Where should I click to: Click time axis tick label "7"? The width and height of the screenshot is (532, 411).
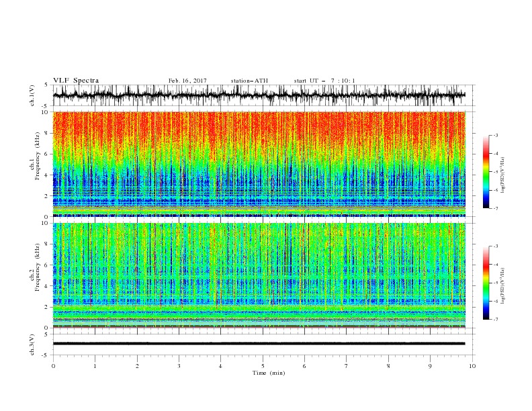pyautogui.click(x=347, y=366)
